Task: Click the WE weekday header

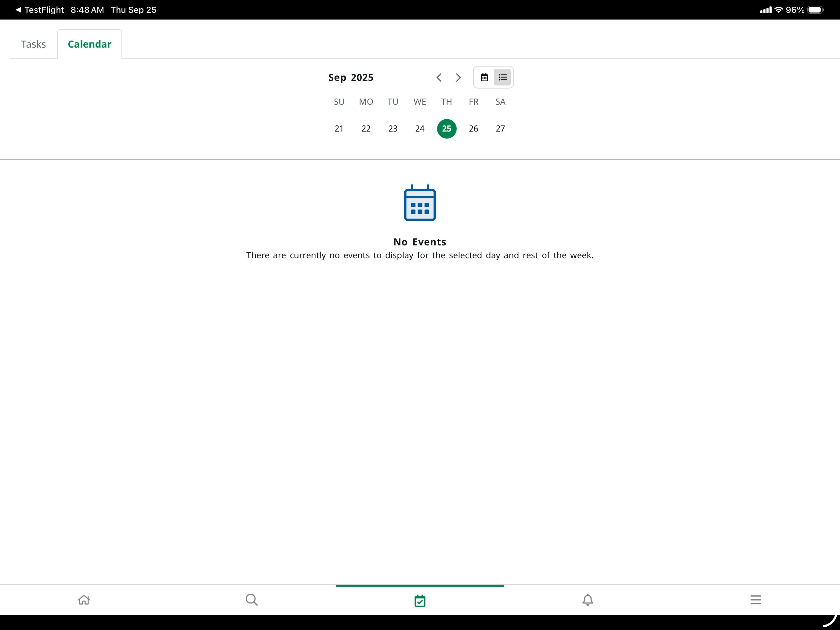Action: point(420,102)
